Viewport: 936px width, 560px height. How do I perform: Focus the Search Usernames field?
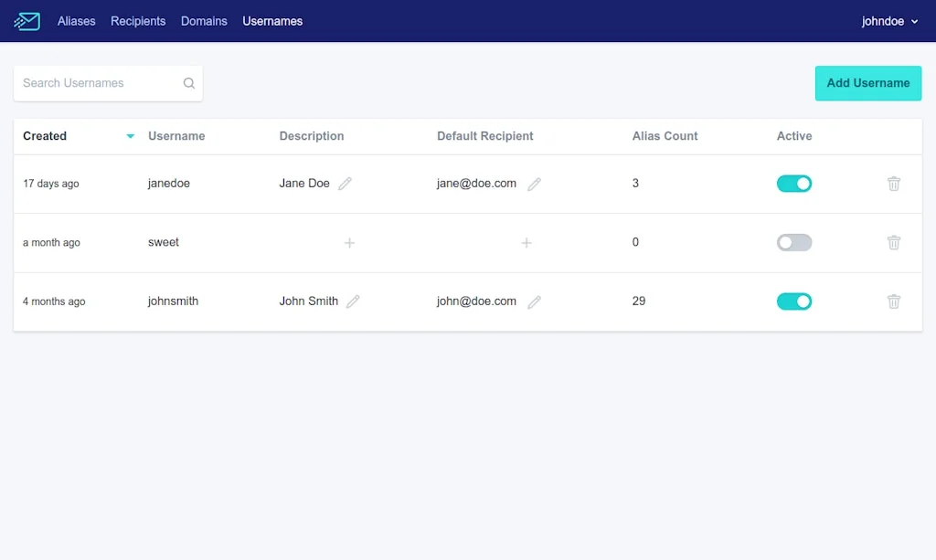[96, 83]
